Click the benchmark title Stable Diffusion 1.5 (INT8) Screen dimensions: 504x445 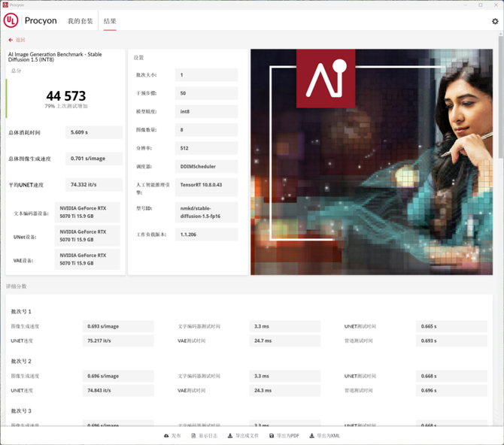55,57
